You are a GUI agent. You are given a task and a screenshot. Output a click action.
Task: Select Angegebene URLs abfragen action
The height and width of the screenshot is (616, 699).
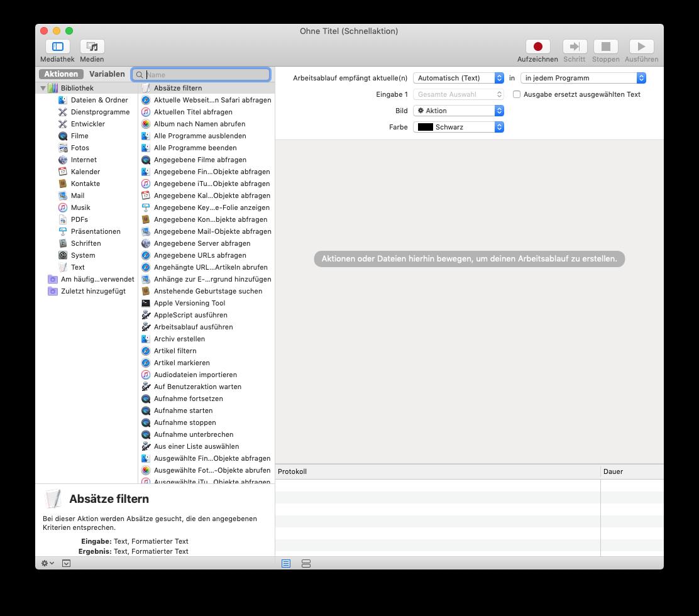click(206, 255)
